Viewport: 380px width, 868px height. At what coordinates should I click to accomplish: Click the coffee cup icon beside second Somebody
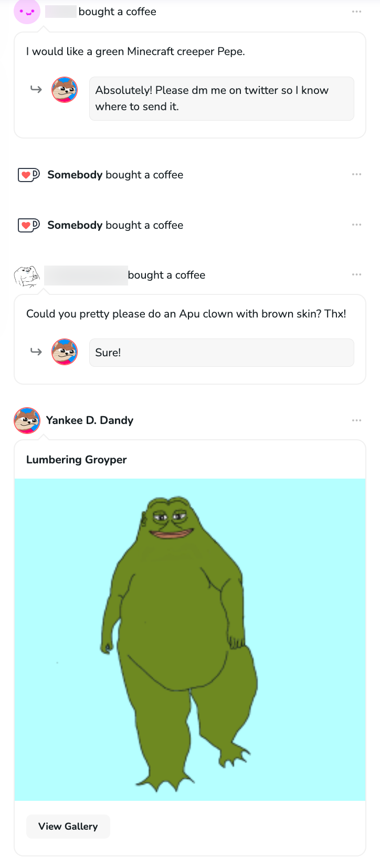click(x=27, y=225)
